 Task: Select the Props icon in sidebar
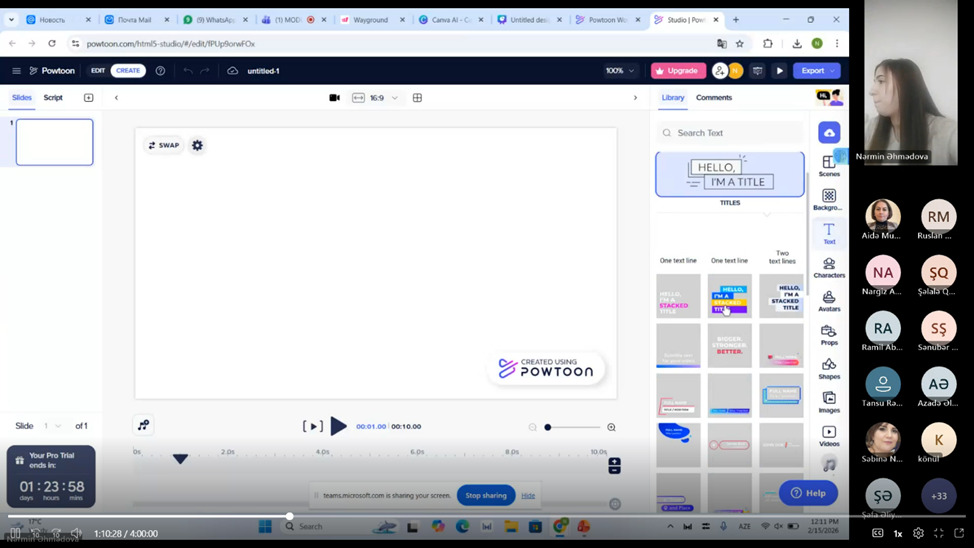[828, 334]
